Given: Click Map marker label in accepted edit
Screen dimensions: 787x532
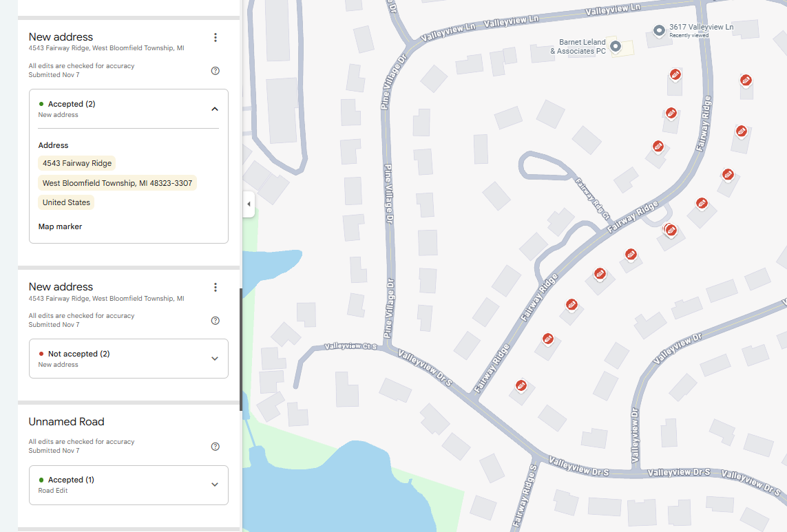Looking at the screenshot, I should [x=60, y=226].
